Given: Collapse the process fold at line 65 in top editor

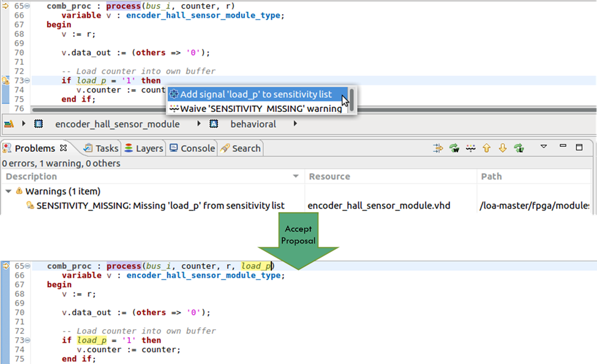Looking at the screenshot, I should [28, 6].
